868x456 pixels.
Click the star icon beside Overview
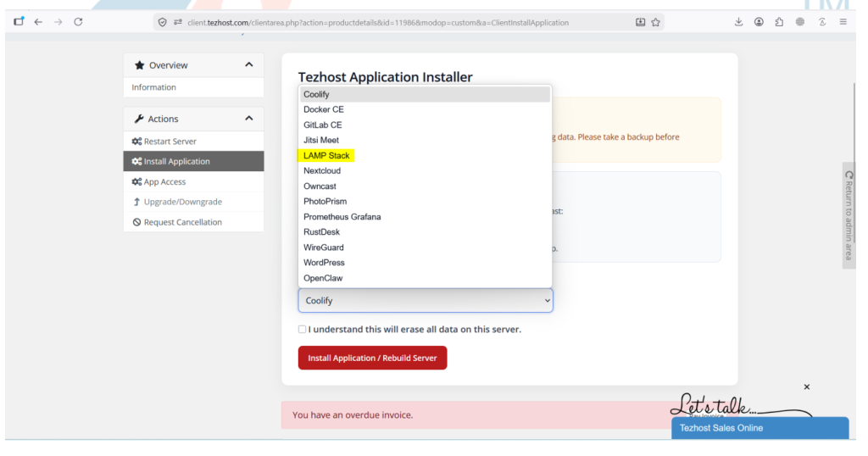click(x=140, y=65)
